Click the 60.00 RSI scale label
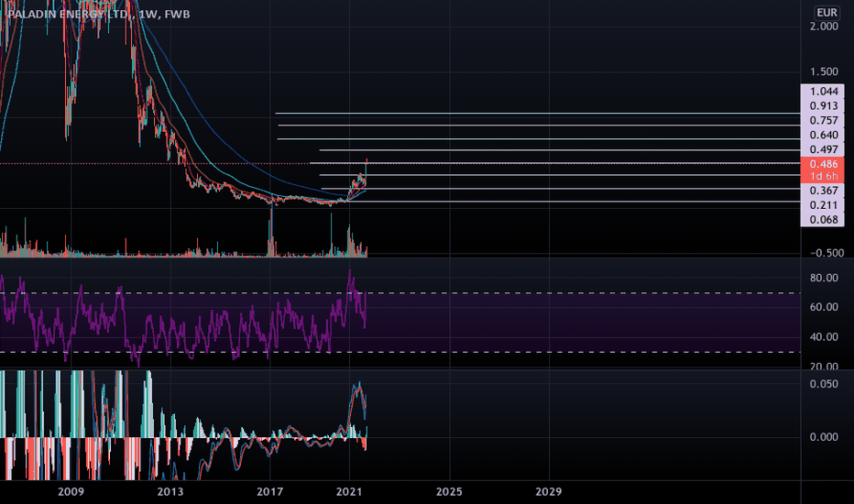Viewport: 854px width, 504px height. [824, 307]
